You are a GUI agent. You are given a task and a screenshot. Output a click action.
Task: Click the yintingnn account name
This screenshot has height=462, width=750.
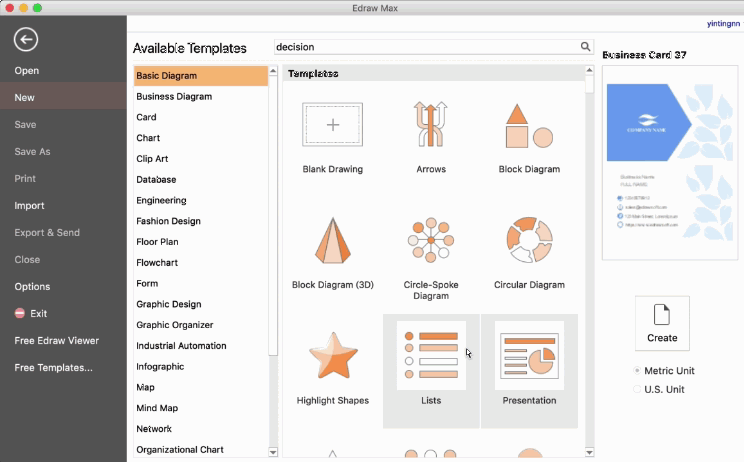tap(723, 23)
